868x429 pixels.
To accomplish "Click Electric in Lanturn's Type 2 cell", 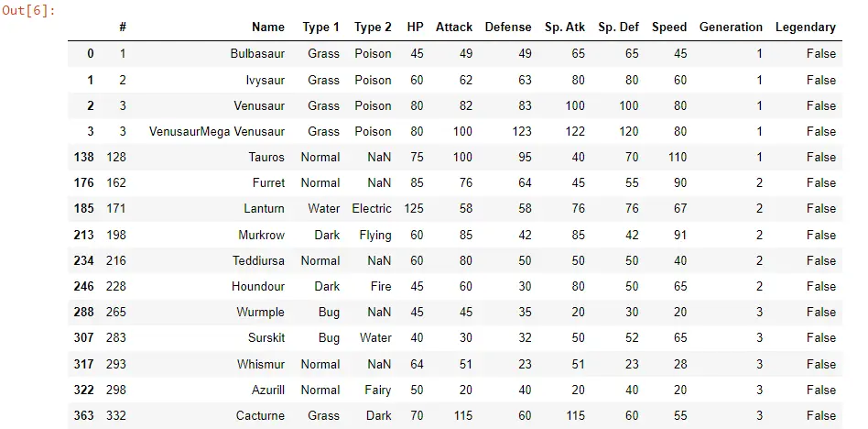I will (372, 208).
